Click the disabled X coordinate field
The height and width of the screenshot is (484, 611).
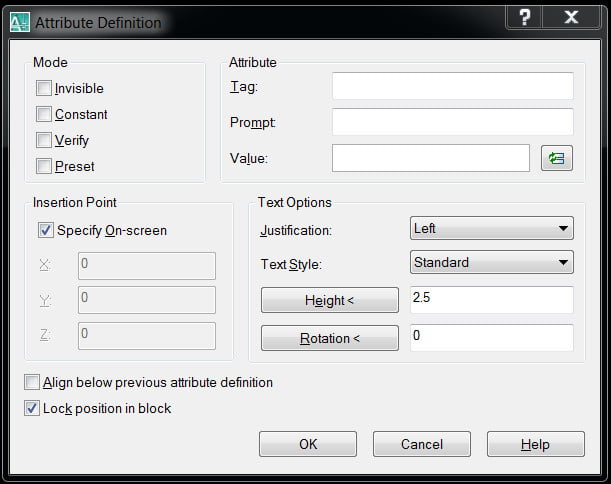tap(147, 266)
